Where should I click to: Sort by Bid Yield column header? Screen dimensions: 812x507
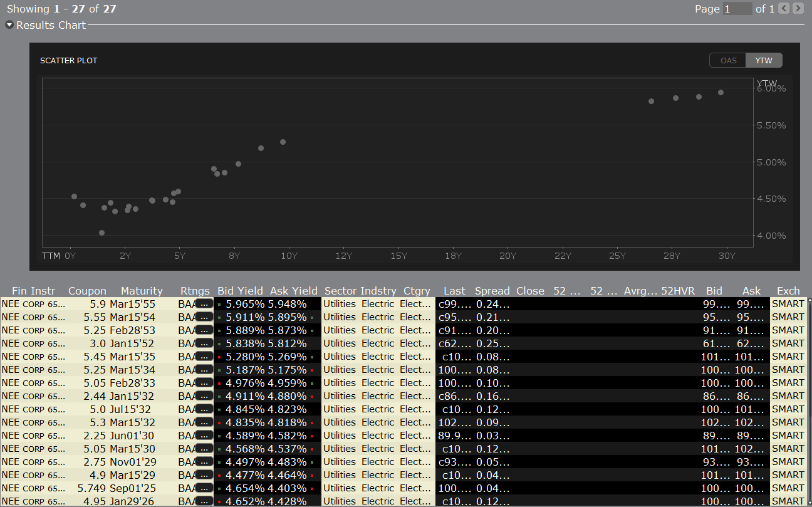click(240, 291)
